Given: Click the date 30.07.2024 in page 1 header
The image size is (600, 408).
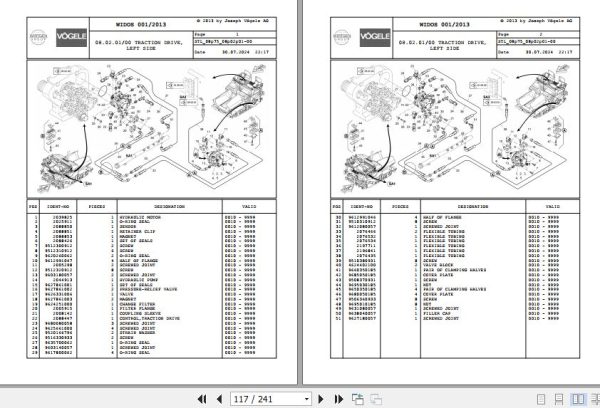Looking at the screenshot, I should click(236, 52).
